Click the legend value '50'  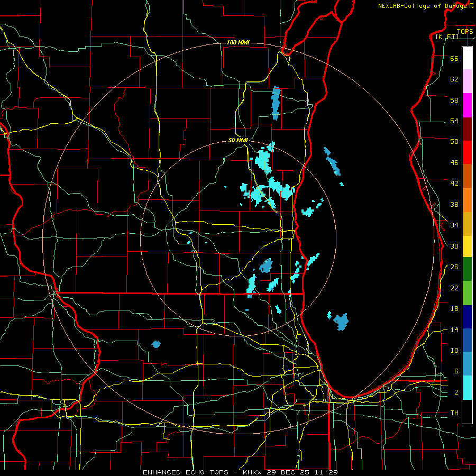454,142
